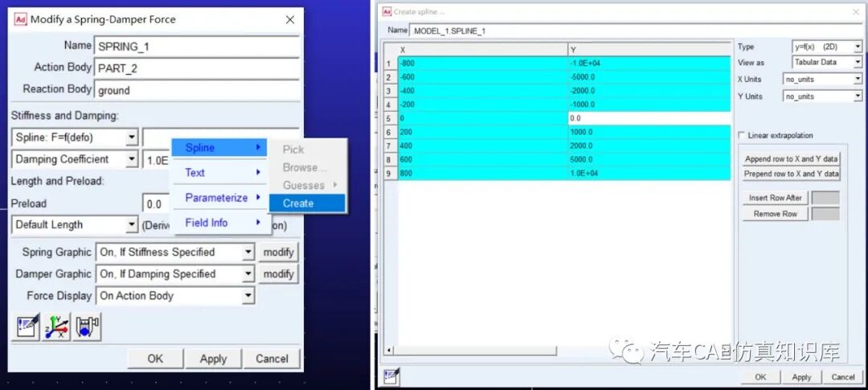This screenshot has width=868, height=390.
Task: Click Apply in Create spline window
Action: 801,377
